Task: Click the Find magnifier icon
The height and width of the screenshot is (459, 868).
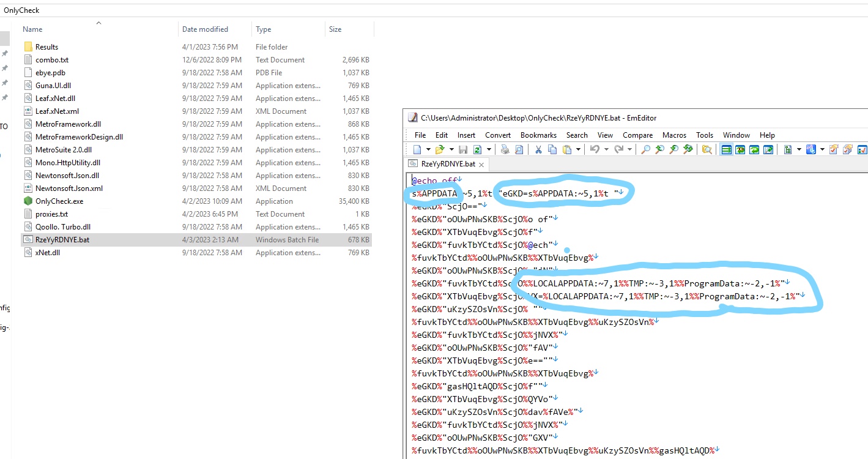Action: click(645, 149)
